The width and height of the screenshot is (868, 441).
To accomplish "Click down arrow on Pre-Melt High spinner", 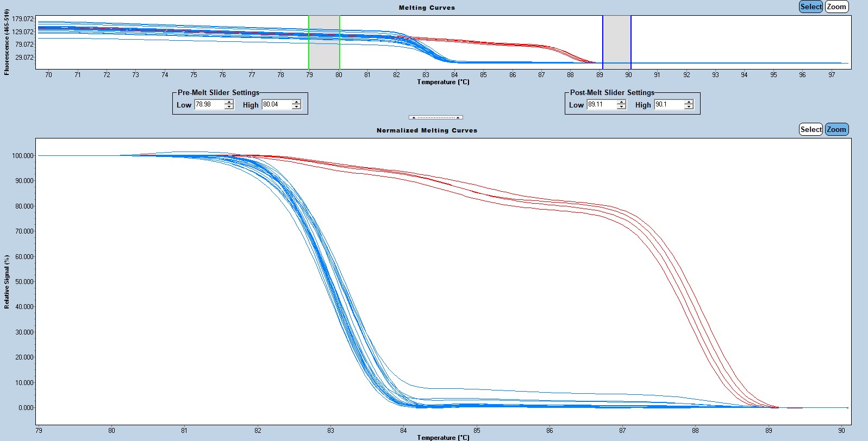I will point(296,107).
